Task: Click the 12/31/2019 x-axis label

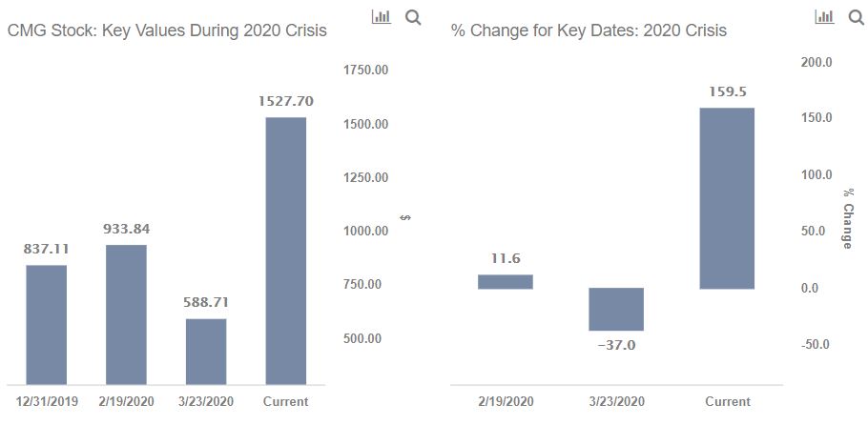Action: [x=47, y=401]
